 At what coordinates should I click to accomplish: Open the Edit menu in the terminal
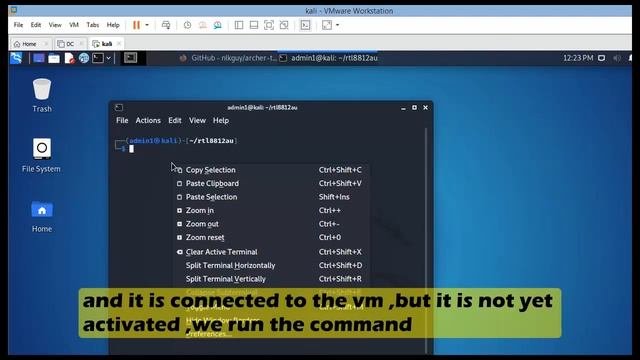[175, 120]
